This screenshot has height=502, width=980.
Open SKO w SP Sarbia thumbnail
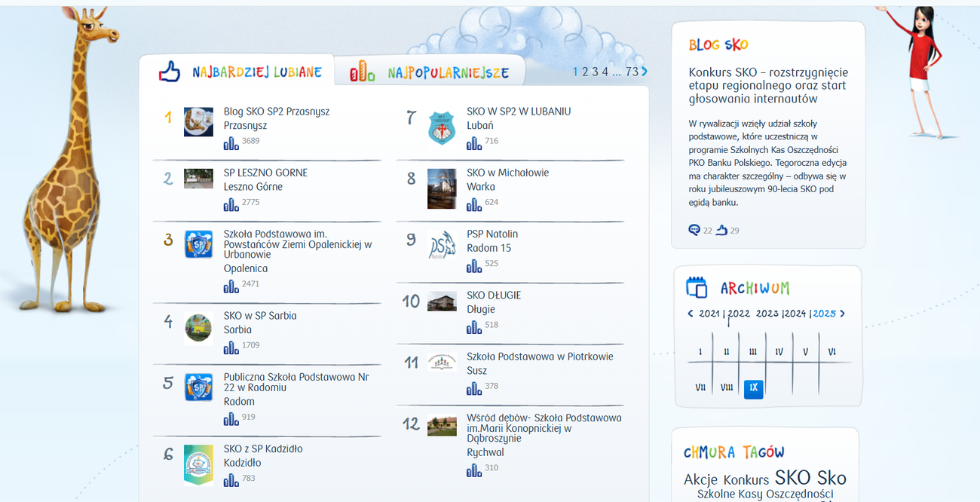[x=198, y=327]
